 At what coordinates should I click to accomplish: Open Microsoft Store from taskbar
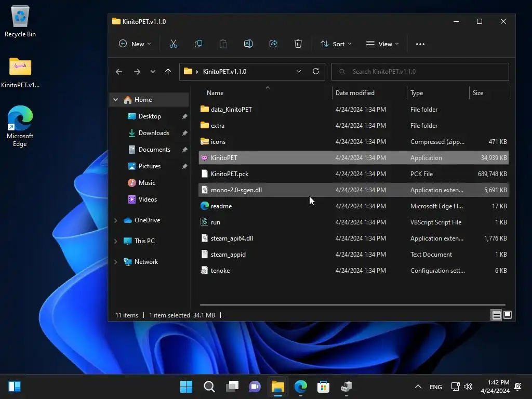[x=323, y=387]
